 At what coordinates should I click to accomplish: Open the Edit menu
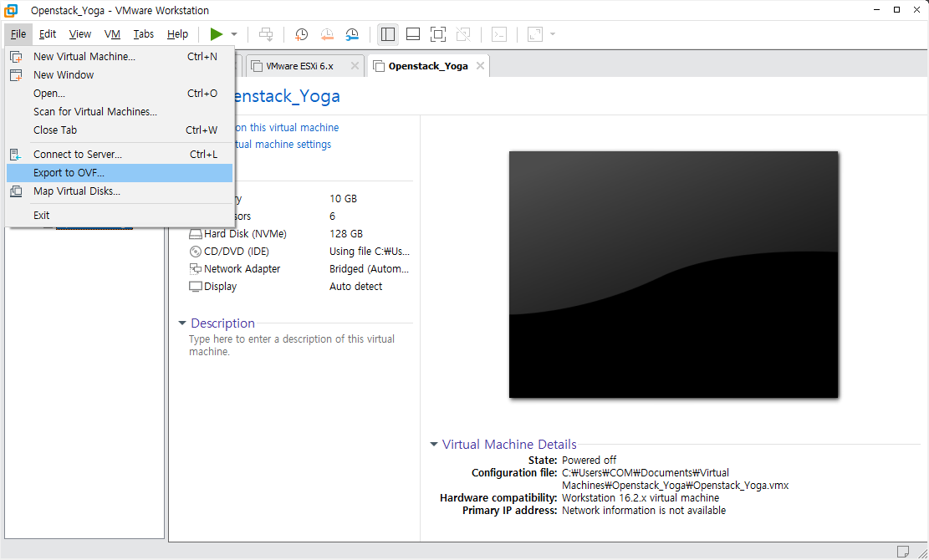point(48,34)
